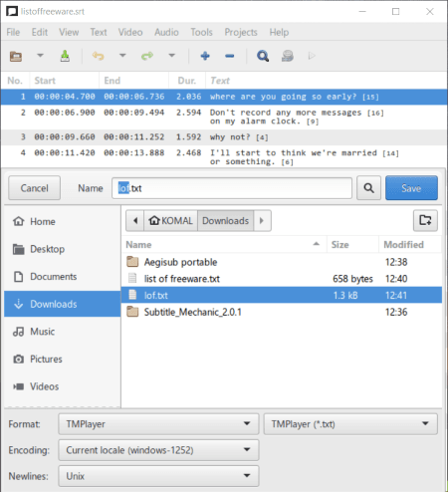Click the find magnifier toolbar icon

(263, 56)
